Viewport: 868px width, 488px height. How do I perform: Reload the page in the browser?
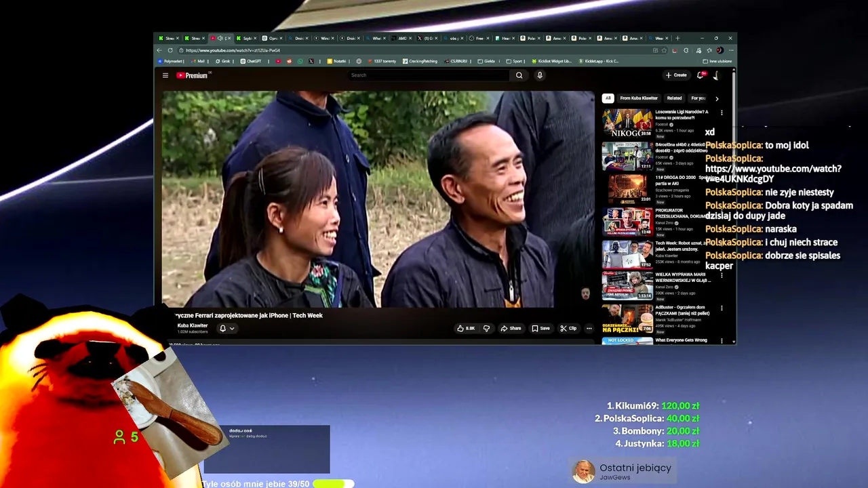(170, 50)
